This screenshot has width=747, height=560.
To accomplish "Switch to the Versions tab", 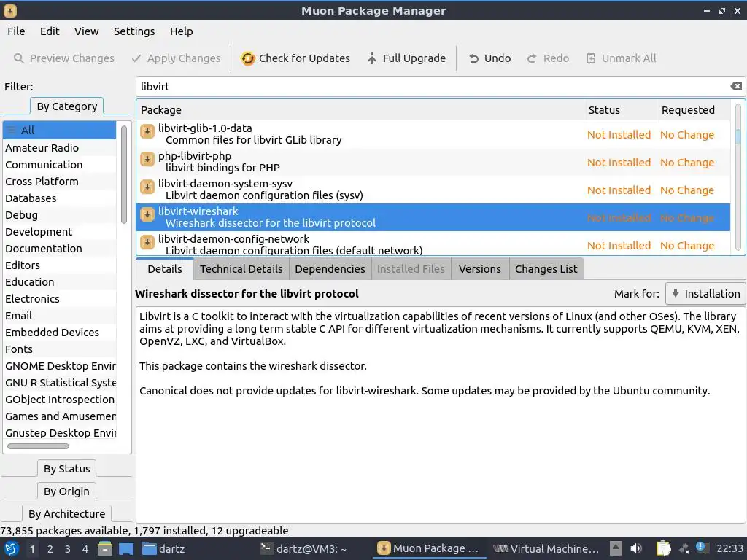I will point(480,269).
